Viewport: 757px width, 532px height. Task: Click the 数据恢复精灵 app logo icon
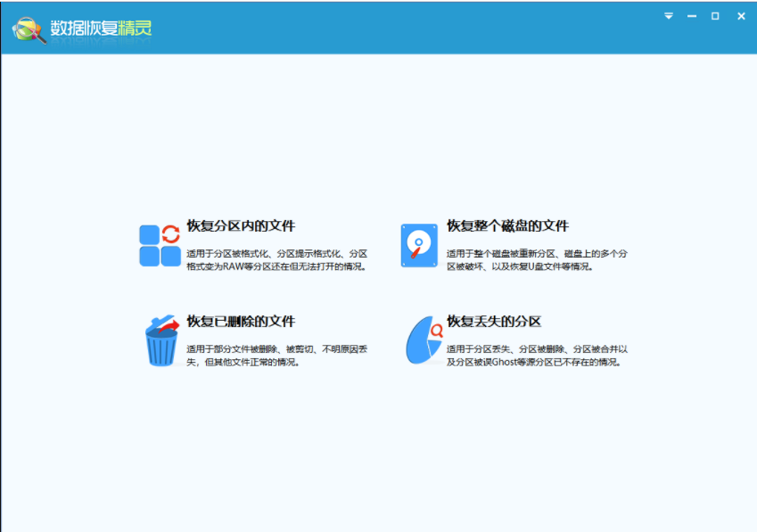pos(29,30)
